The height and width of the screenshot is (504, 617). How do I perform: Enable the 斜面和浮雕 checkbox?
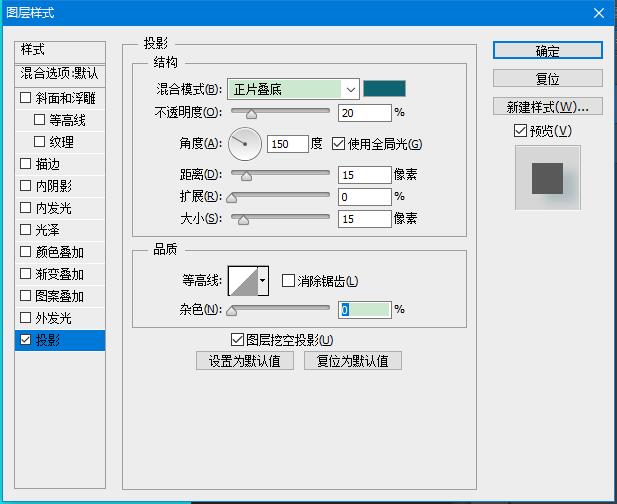click(26, 98)
